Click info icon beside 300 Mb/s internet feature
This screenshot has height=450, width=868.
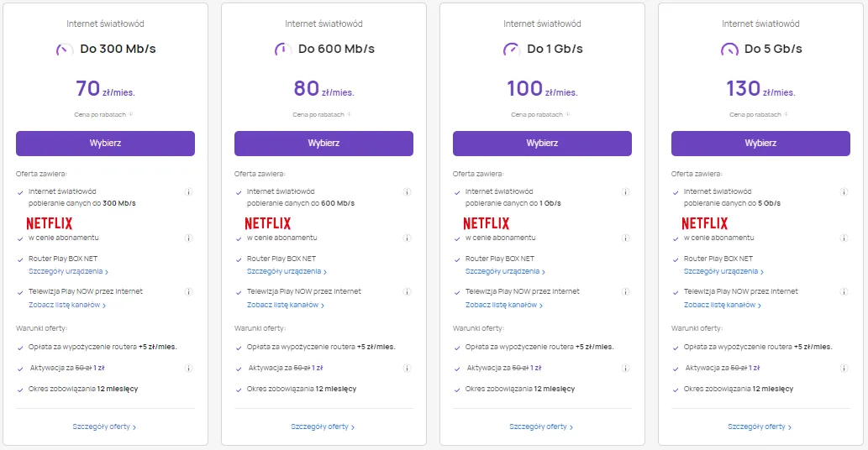(x=188, y=192)
